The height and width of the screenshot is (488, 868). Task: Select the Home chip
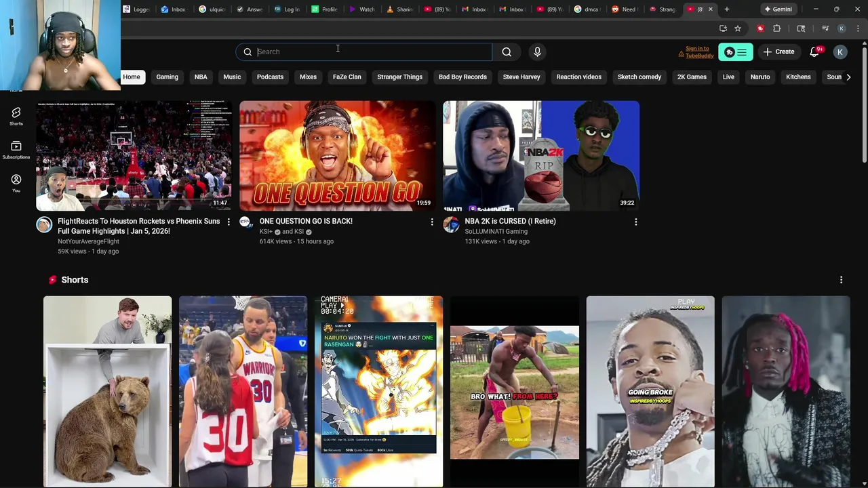click(132, 77)
